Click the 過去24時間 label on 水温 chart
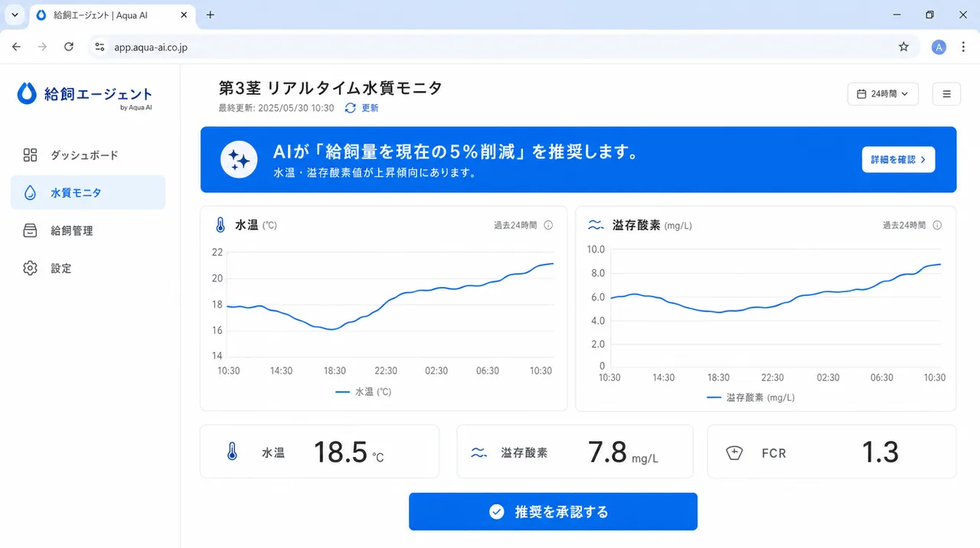Image resolution: width=980 pixels, height=548 pixels. click(x=515, y=225)
